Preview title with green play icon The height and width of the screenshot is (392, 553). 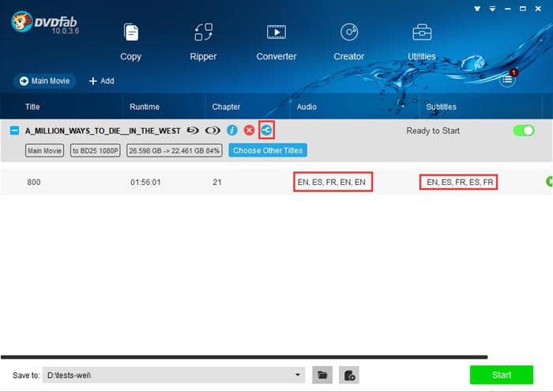pos(549,181)
